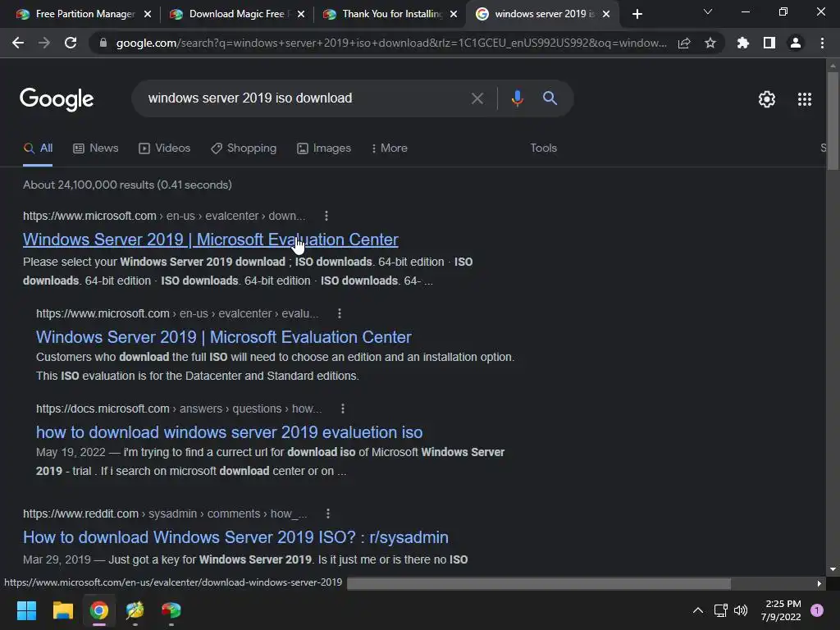Viewport: 840px width, 630px height.
Task: Open the tab search dropdown arrow
Action: (x=708, y=11)
